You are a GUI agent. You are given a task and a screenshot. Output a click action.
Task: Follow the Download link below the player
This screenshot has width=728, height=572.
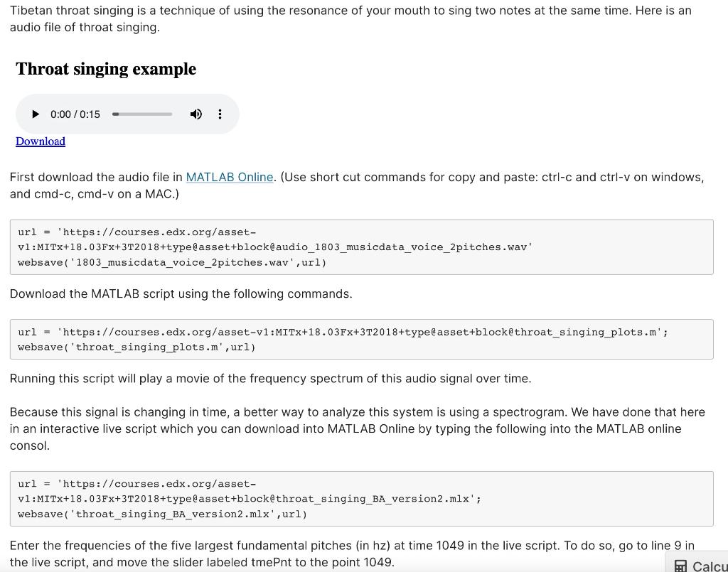[x=40, y=141]
